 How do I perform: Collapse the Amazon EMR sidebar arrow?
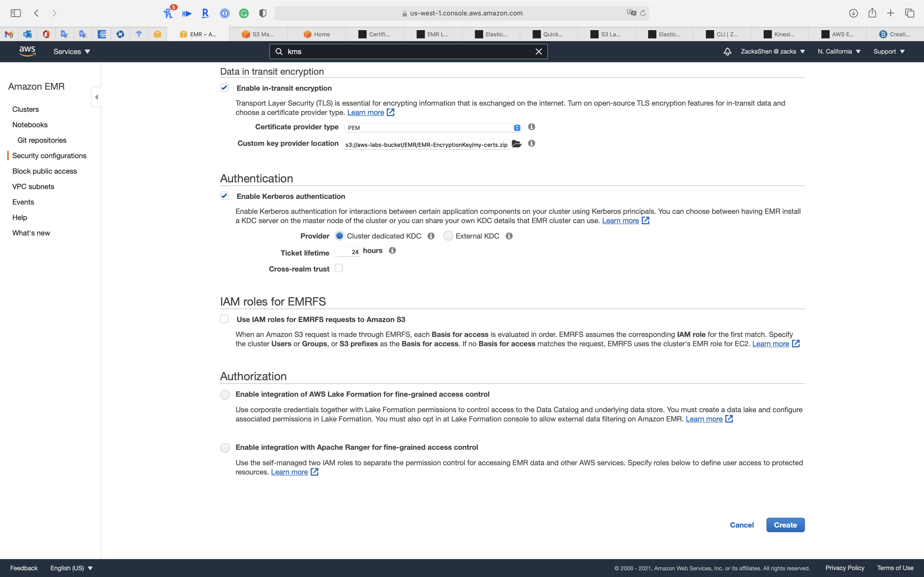pyautogui.click(x=96, y=97)
